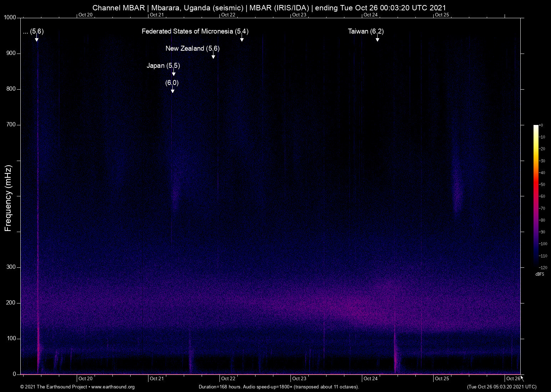Screen dimensions: 551x392
Task: Click the 1000 frequency axis label
Action: point(10,17)
